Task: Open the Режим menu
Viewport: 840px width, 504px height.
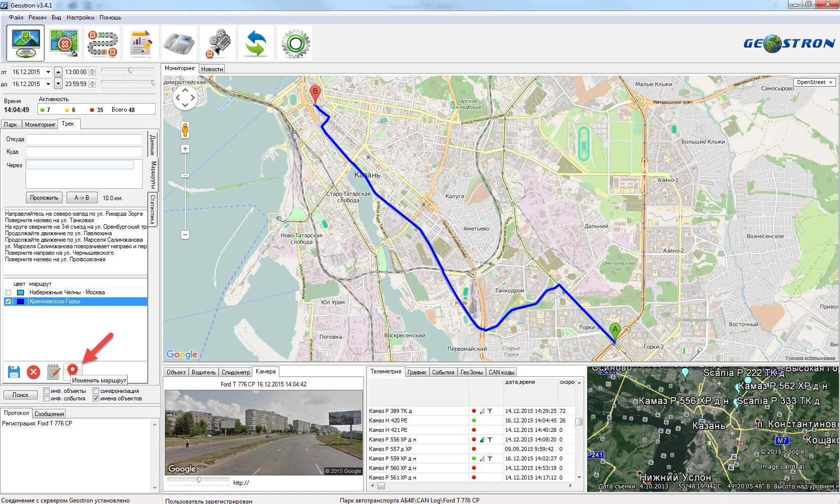Action: pyautogui.click(x=38, y=18)
